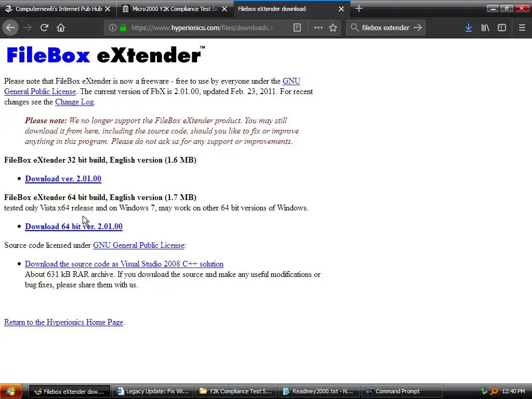The image size is (532, 399).
Task: Return to the Hyperionics Home Page link
Action: click(63, 322)
